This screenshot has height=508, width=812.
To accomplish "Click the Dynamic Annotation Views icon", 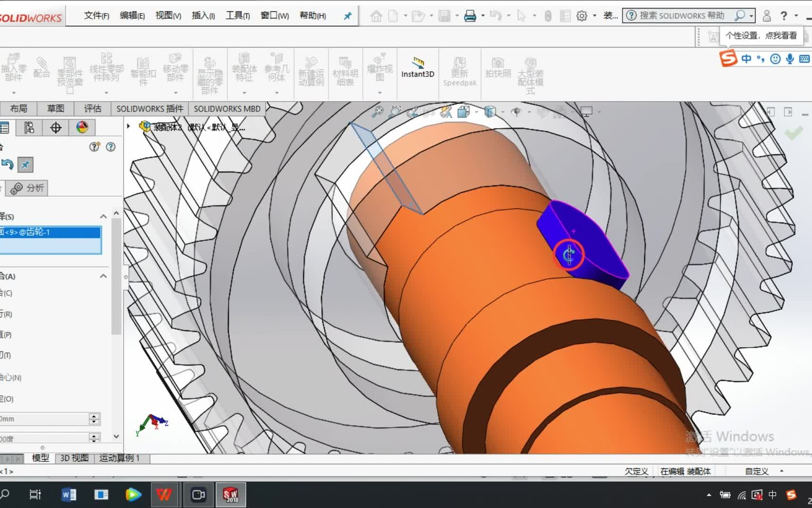I will (x=445, y=111).
